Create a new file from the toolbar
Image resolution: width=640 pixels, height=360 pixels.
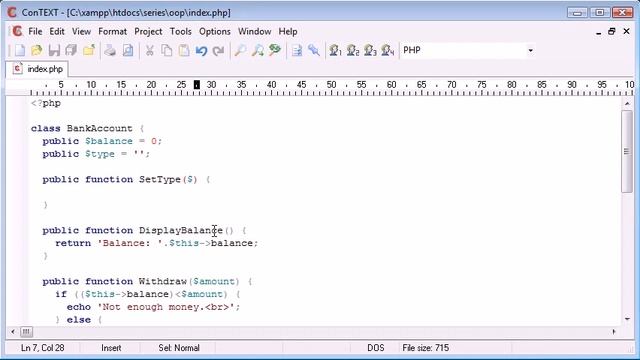coord(20,51)
